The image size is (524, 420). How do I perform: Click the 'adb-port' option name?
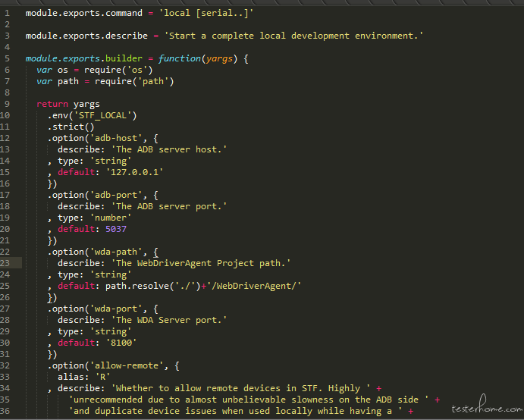[x=116, y=195]
